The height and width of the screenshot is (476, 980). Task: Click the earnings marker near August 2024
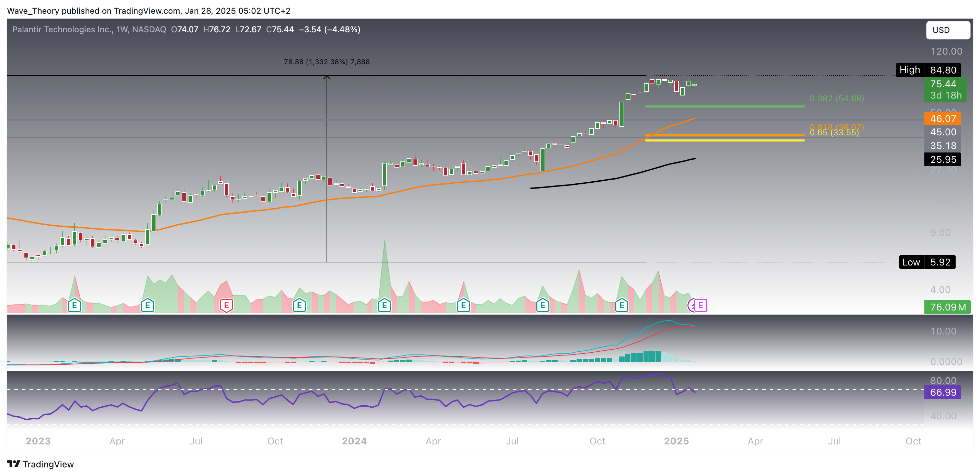[x=543, y=305]
